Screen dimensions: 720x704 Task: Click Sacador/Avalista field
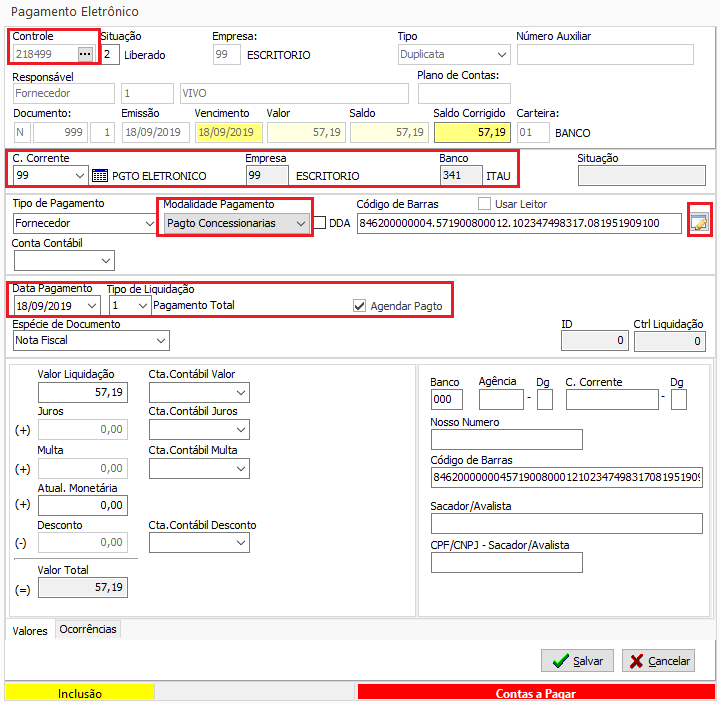coord(567,524)
